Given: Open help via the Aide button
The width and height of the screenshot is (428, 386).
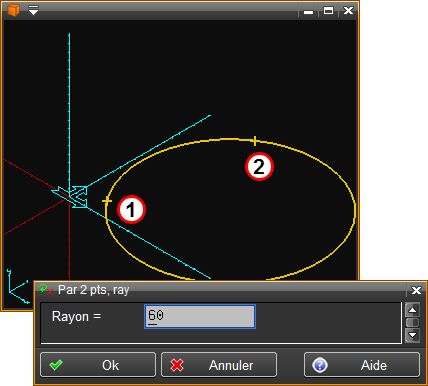Looking at the screenshot, I should [x=362, y=365].
